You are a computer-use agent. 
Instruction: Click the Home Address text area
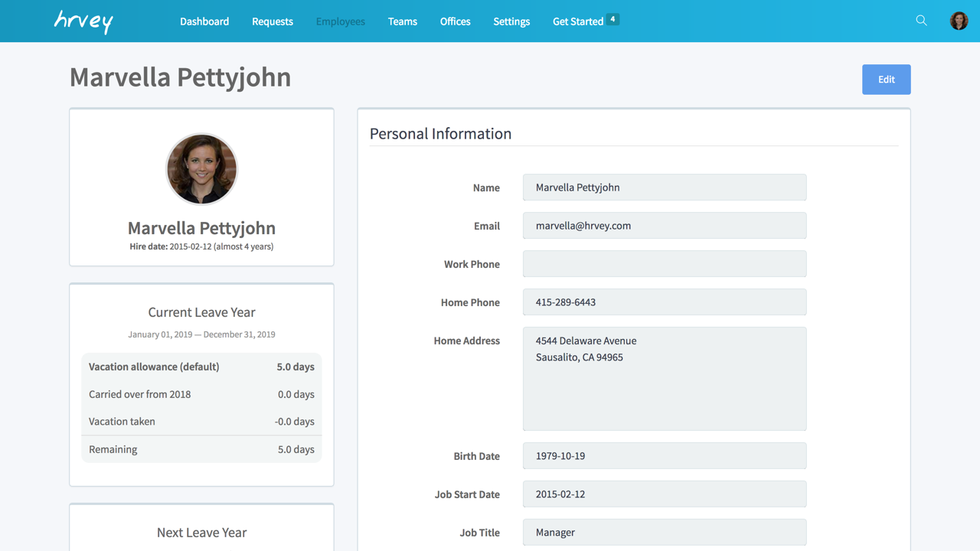[664, 378]
